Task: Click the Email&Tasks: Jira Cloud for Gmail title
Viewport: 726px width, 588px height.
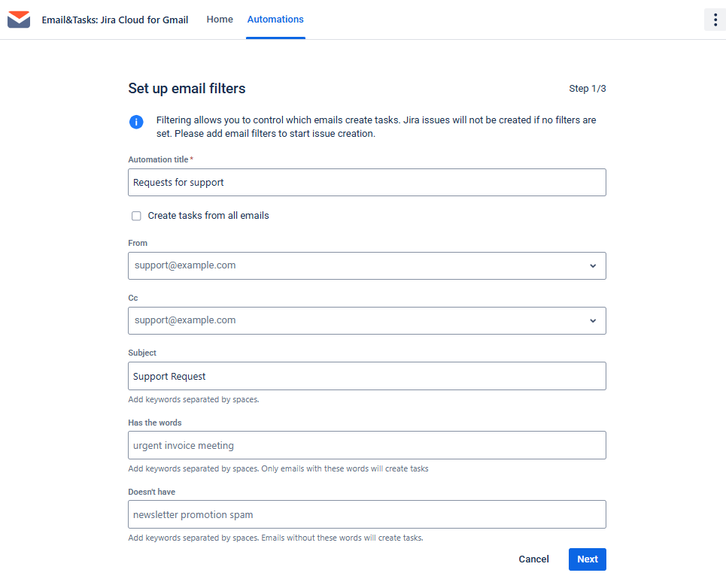Action: [115, 20]
